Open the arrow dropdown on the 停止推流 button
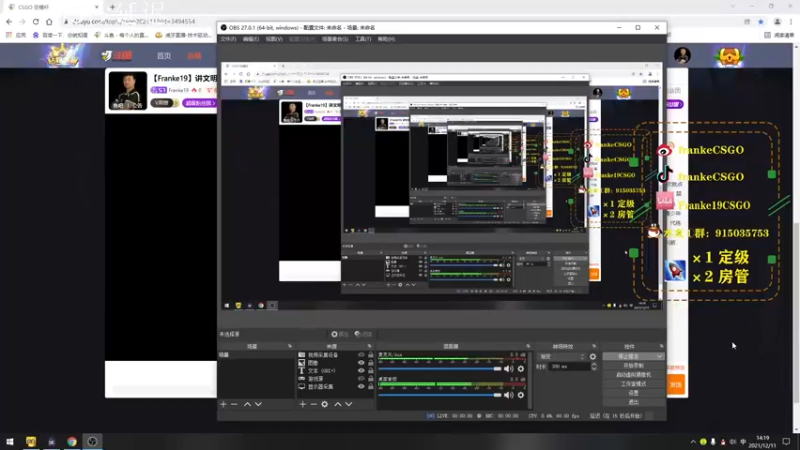This screenshot has height=450, width=800. tap(659, 356)
